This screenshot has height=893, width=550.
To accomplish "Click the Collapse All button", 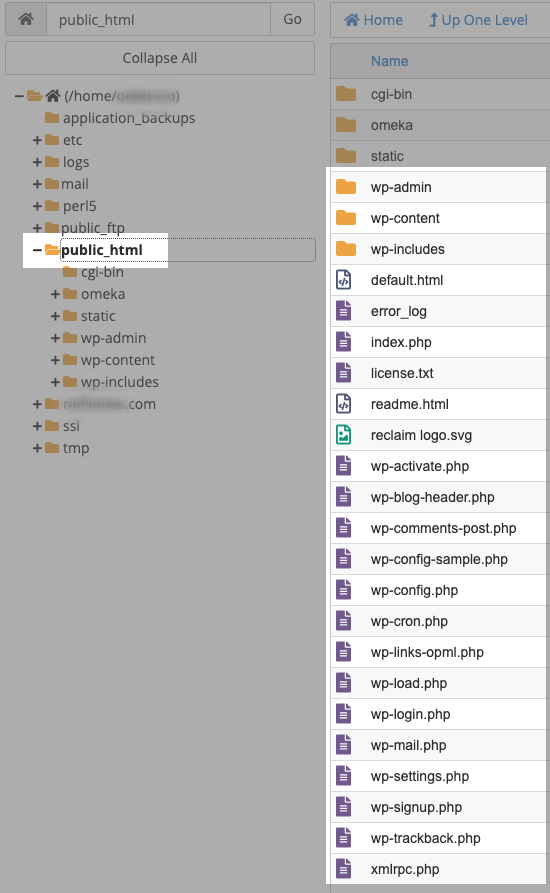I will (x=160, y=58).
